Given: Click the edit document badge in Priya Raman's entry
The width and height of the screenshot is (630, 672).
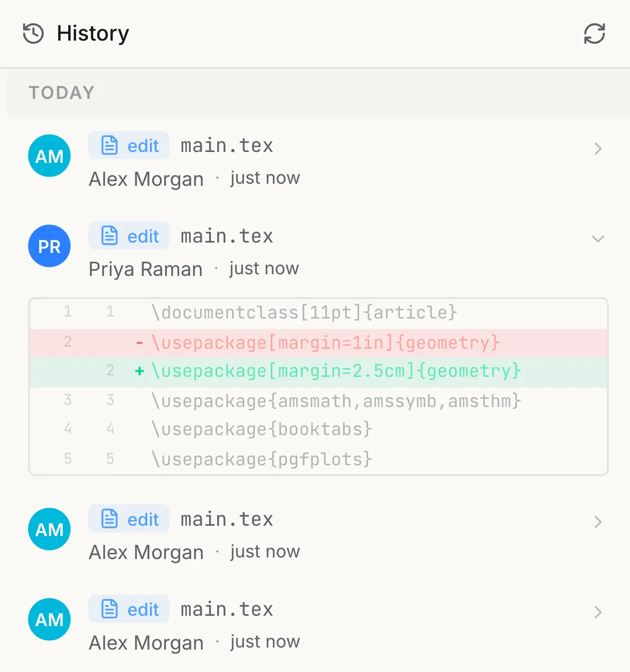Looking at the screenshot, I should click(129, 235).
